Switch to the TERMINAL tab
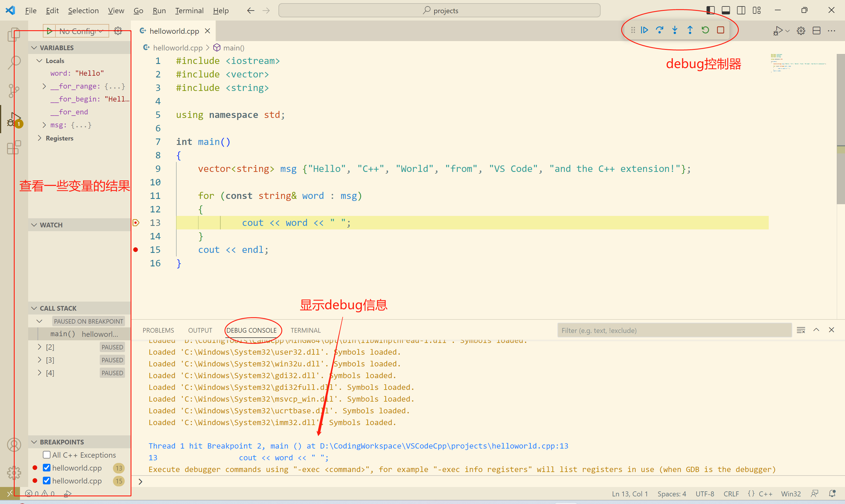 (x=305, y=330)
